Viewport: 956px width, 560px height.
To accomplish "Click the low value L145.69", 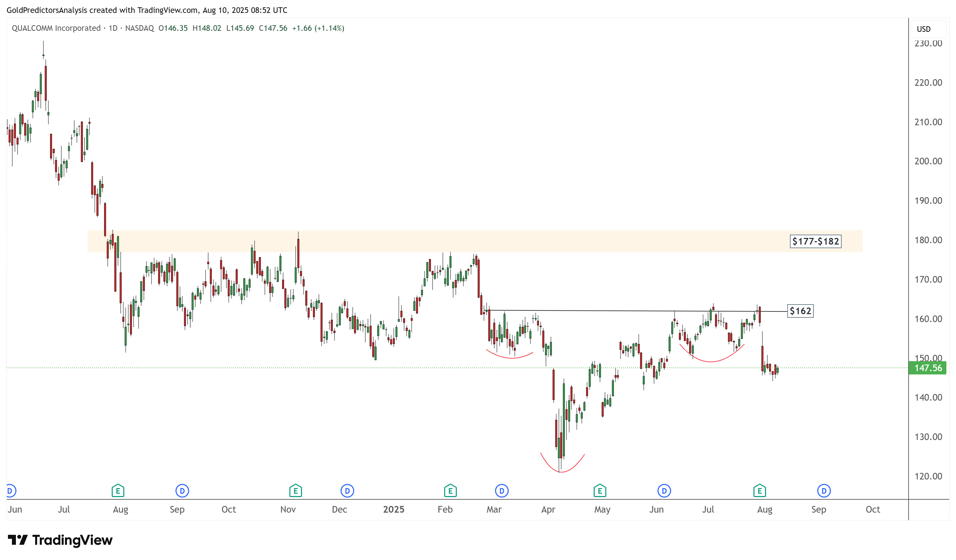I will [x=240, y=28].
